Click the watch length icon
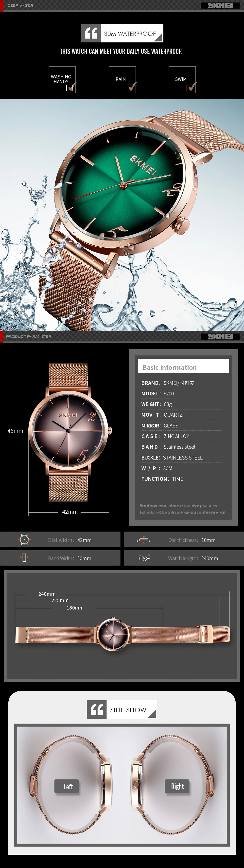 [x=144, y=558]
